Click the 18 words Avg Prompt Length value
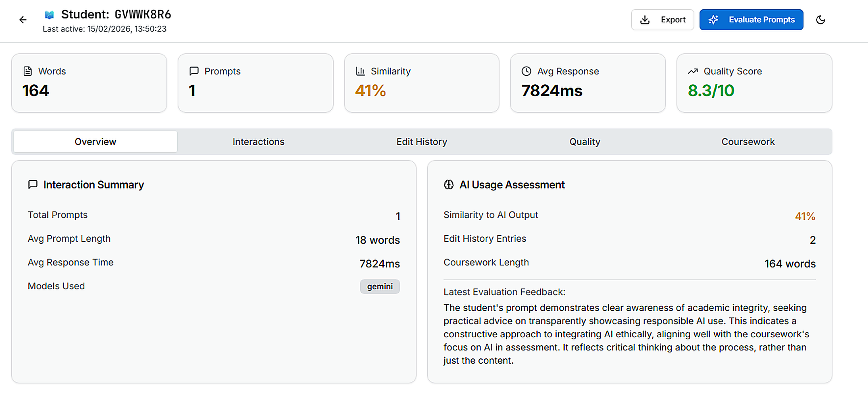868x417 pixels. pos(377,240)
